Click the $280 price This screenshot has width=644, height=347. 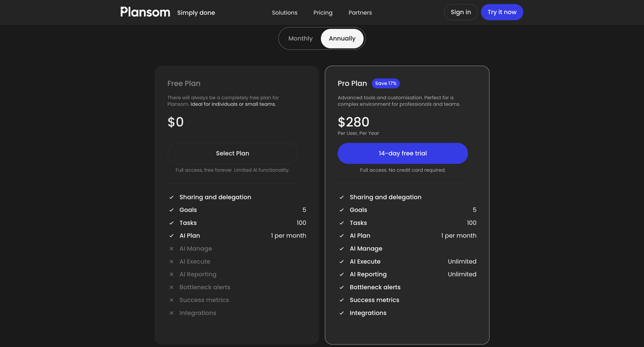pos(353,122)
